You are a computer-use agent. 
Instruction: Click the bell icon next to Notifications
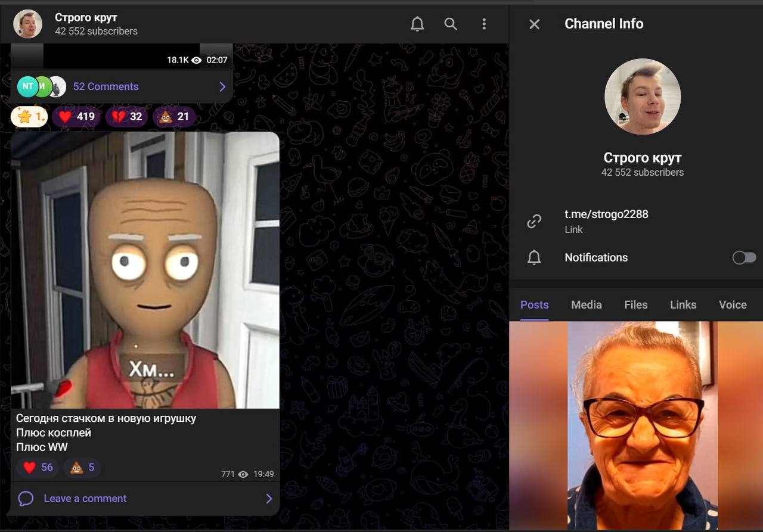[x=534, y=257]
